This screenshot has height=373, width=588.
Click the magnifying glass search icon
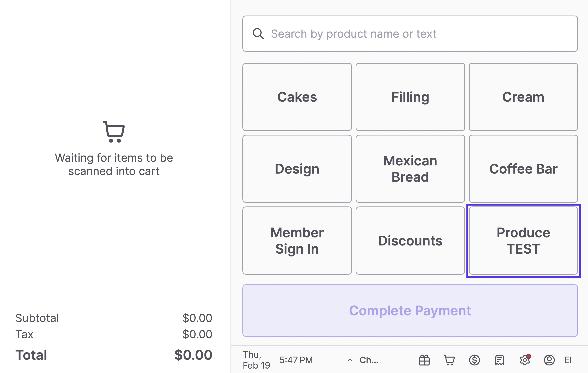258,34
